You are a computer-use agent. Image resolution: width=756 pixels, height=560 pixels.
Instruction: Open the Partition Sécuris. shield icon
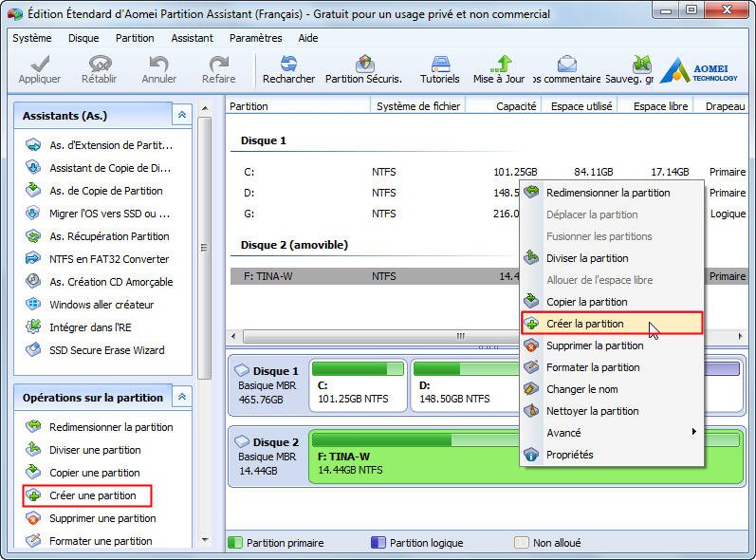point(364,64)
